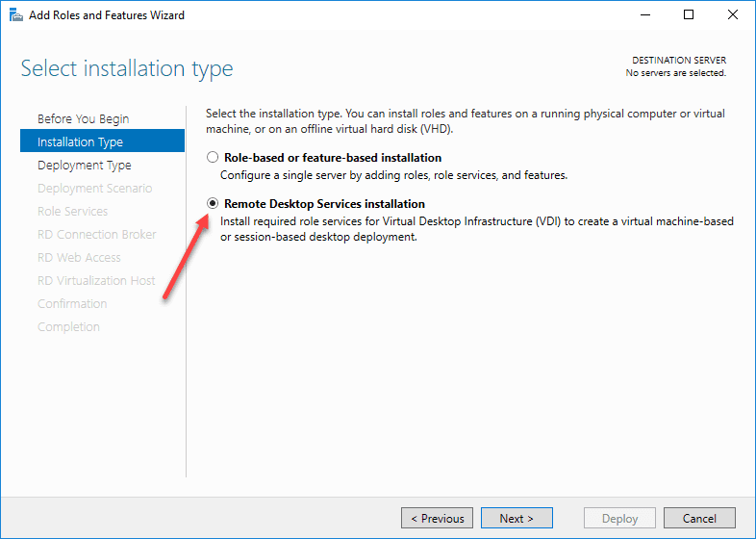Click the Deployment Scenario step
This screenshot has width=756, height=539.
pyautogui.click(x=94, y=188)
